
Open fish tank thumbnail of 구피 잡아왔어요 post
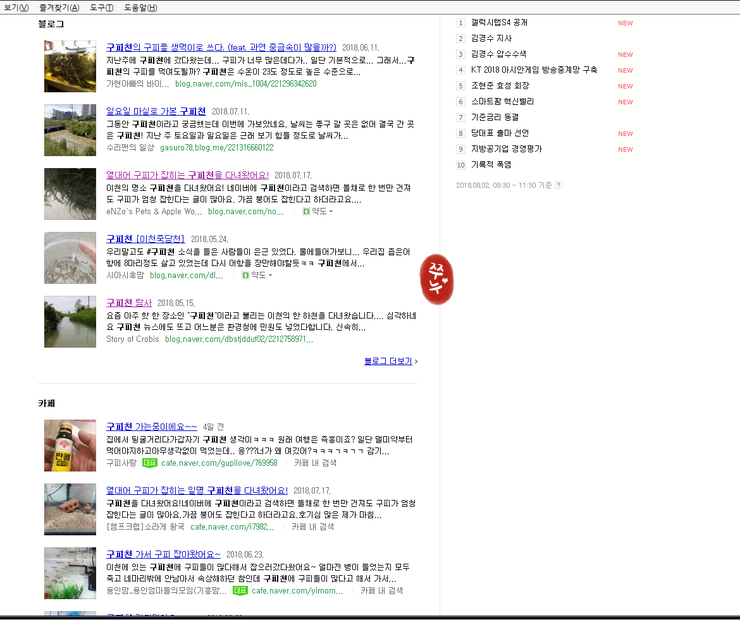[x=70, y=573]
